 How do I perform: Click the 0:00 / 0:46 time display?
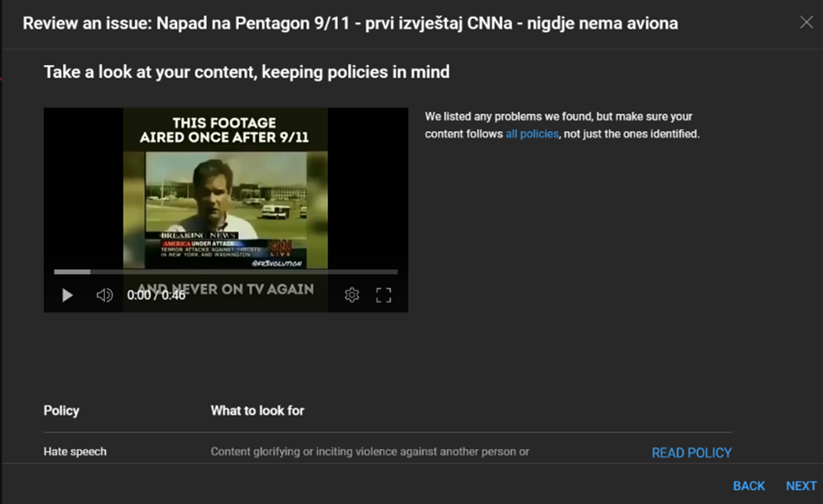pos(156,295)
